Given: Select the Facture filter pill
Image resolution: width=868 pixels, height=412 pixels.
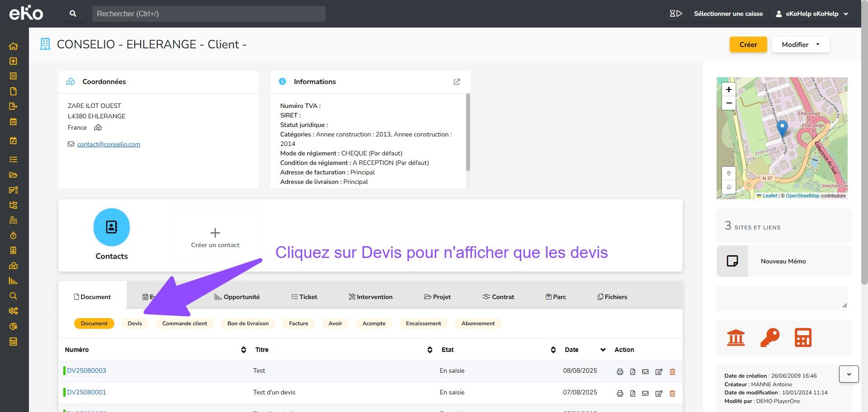Looking at the screenshot, I should [298, 323].
